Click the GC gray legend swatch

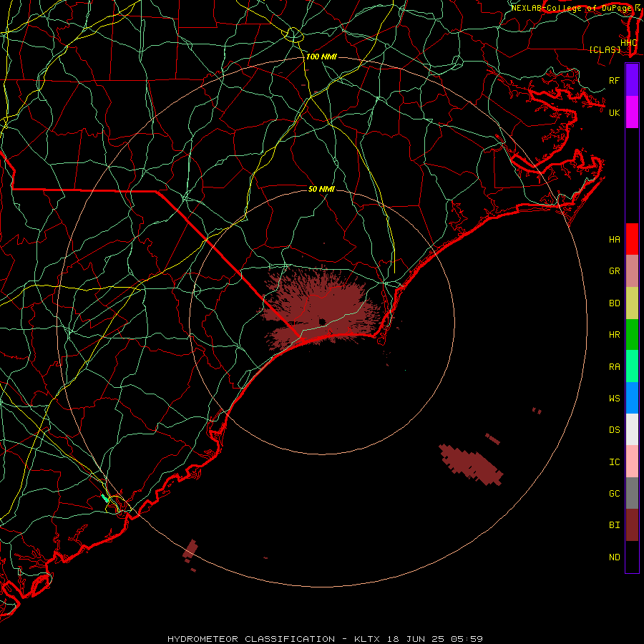coord(632,493)
